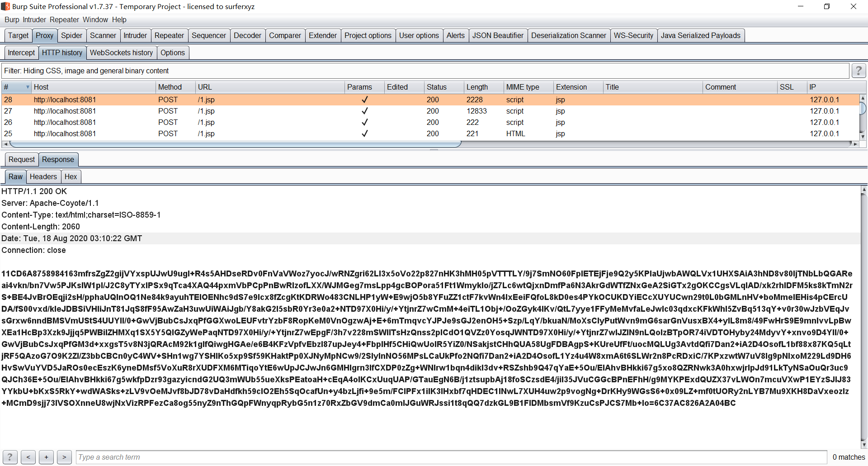This screenshot has height=466, width=868.
Task: Switch to the Intercept sub-tab
Action: point(21,52)
